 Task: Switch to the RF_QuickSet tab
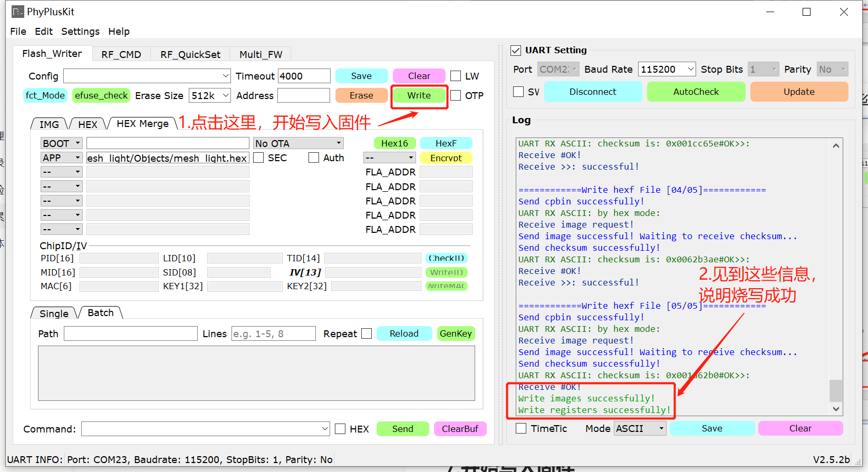click(190, 54)
